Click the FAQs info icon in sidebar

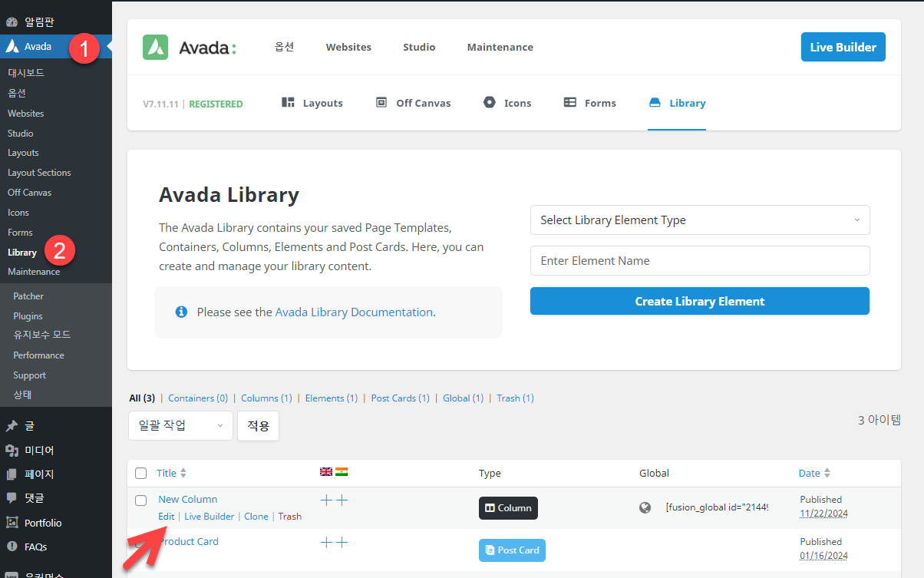(x=12, y=547)
